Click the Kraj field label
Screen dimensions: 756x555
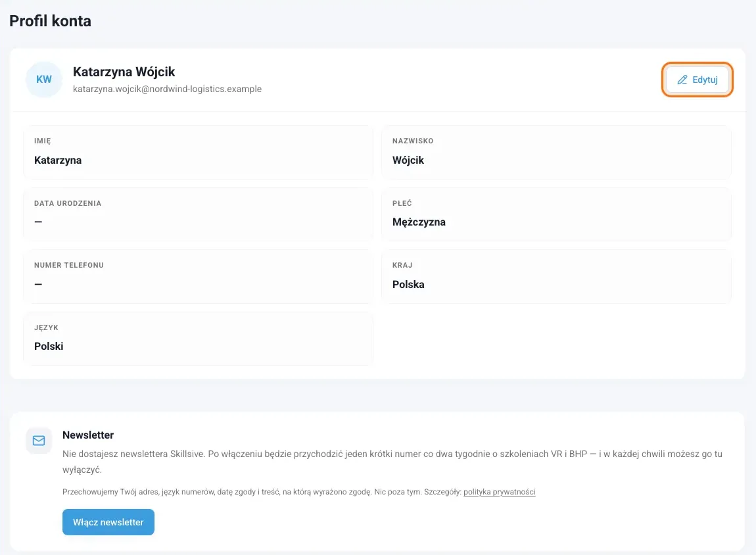[402, 265]
